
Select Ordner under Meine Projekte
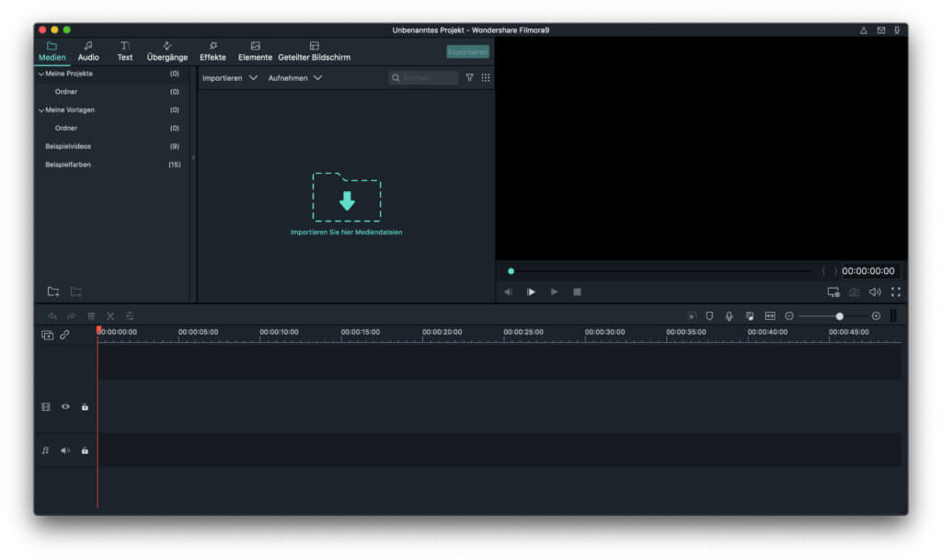tap(66, 92)
